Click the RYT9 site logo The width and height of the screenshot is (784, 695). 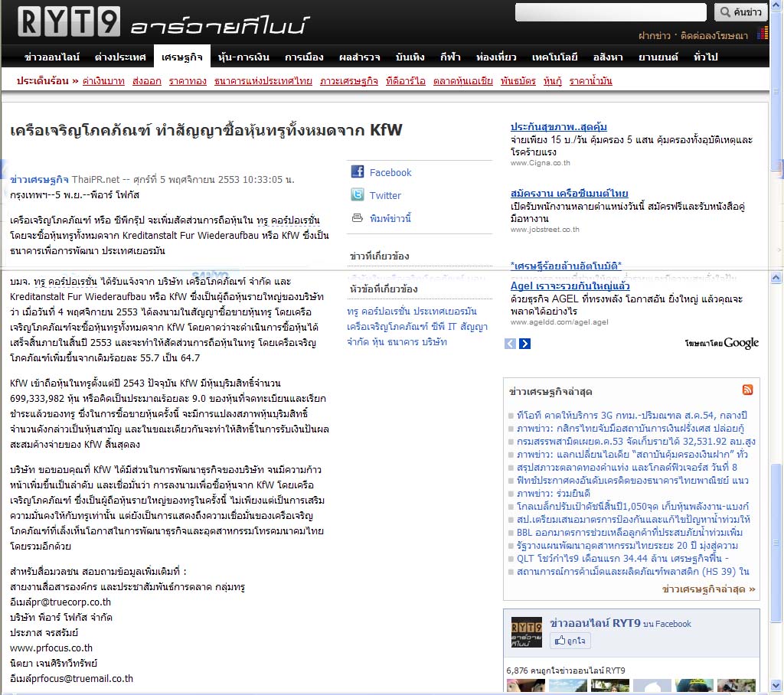[162, 22]
